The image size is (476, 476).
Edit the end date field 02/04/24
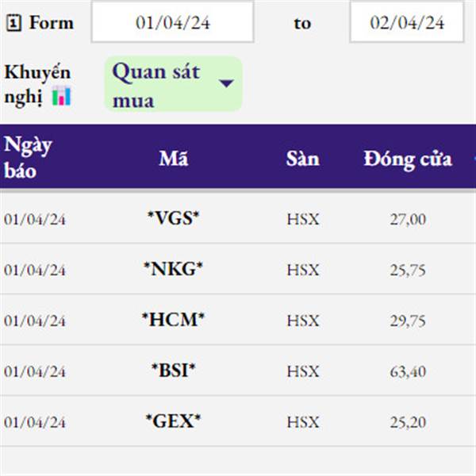coord(407,22)
